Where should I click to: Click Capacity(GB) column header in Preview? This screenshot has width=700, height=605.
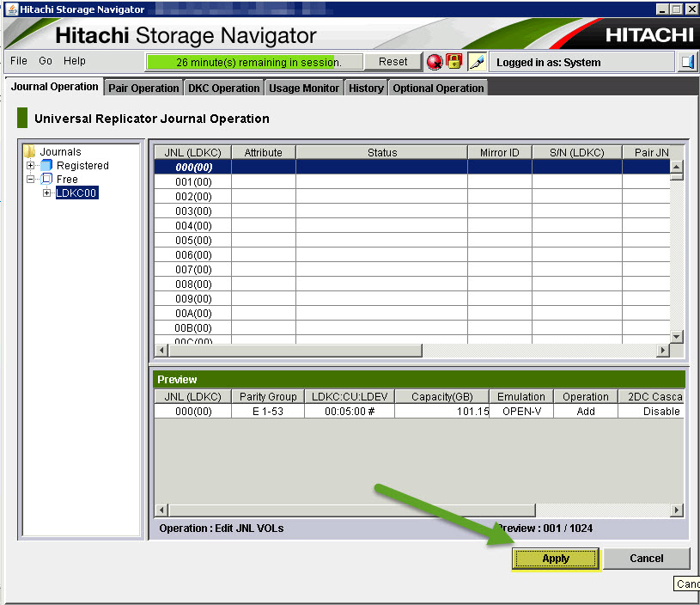(x=442, y=397)
